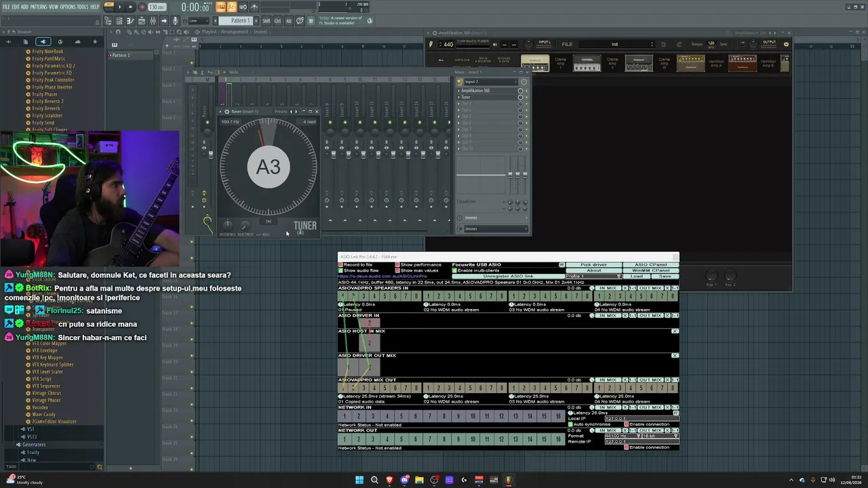The width and height of the screenshot is (868, 488).
Task: Click the tuning fork icon in Amplifikation 360
Action: [x=431, y=45]
